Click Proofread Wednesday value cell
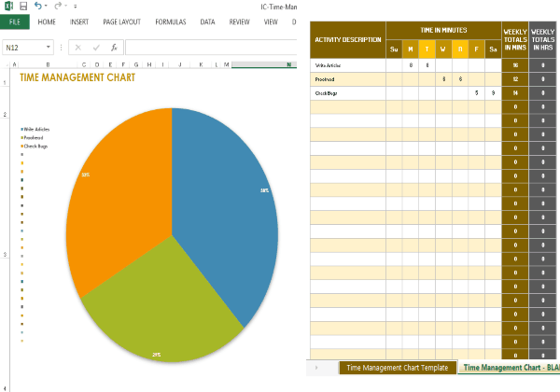Image resolution: width=560 pixels, height=392 pixels. pyautogui.click(x=443, y=79)
